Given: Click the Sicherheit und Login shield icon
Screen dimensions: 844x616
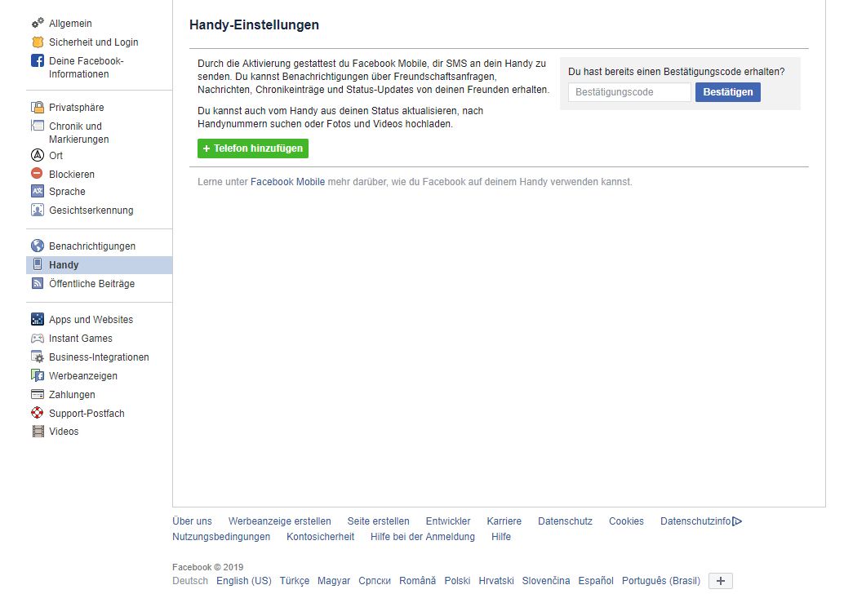Looking at the screenshot, I should pyautogui.click(x=38, y=42).
